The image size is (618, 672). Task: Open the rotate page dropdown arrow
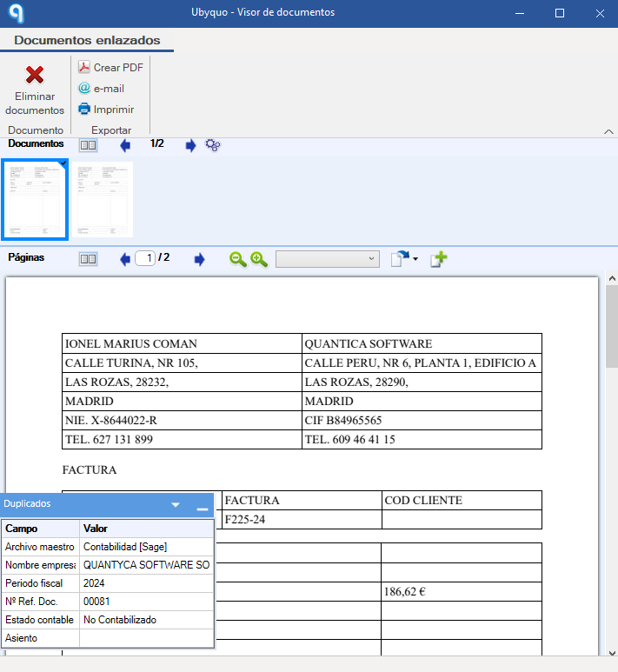[x=415, y=259]
